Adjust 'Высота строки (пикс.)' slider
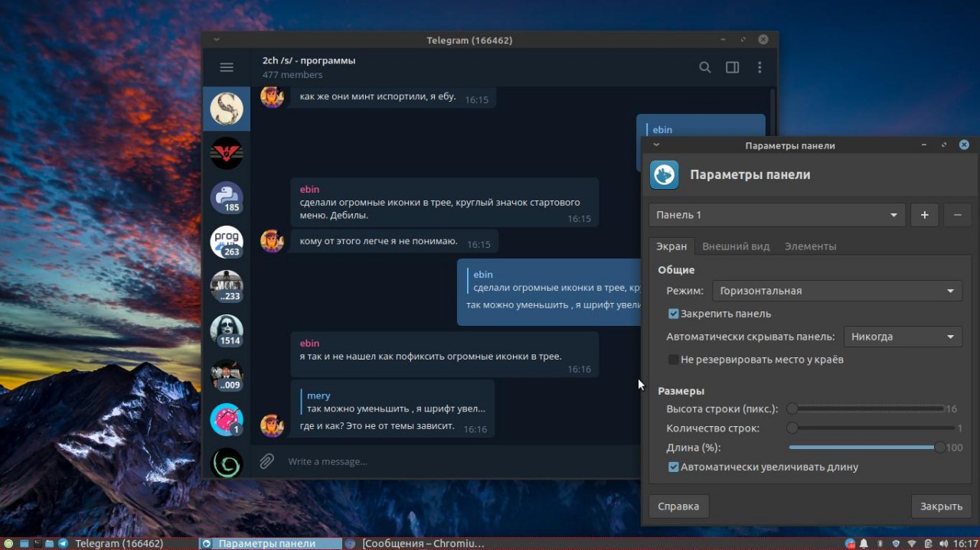The height and width of the screenshot is (550, 980). (867, 408)
